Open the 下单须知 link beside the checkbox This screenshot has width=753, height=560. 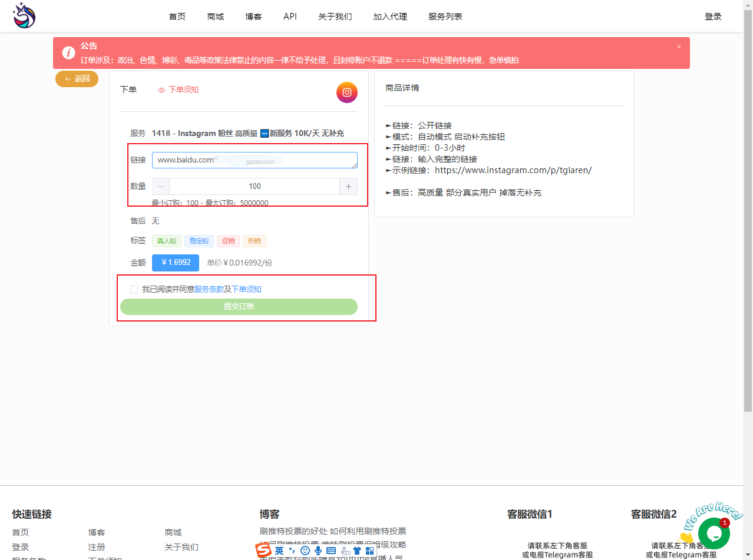pyautogui.click(x=246, y=289)
